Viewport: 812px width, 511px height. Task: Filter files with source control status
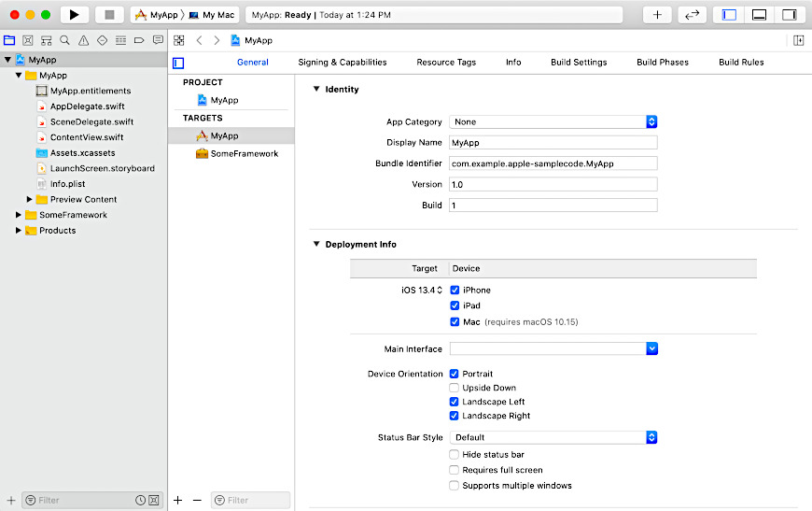click(x=154, y=500)
